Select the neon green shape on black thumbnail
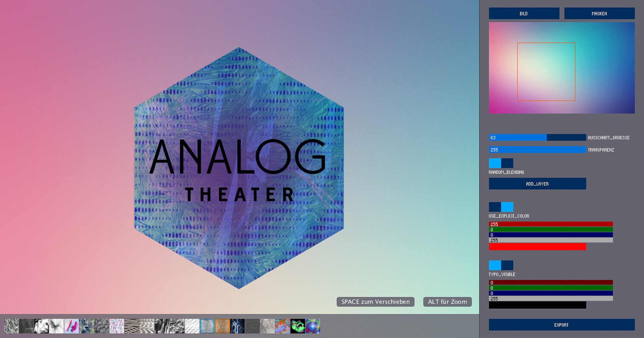This screenshot has width=644, height=338. click(298, 326)
